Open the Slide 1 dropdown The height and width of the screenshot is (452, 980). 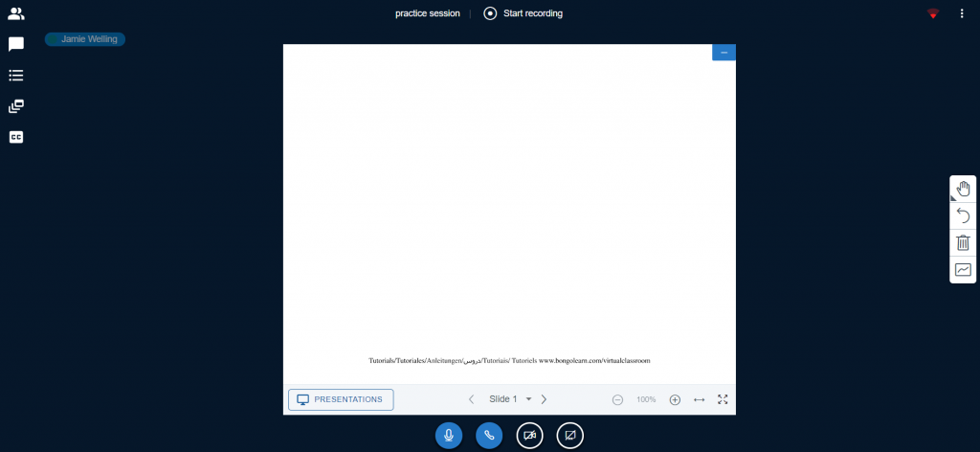(x=510, y=399)
